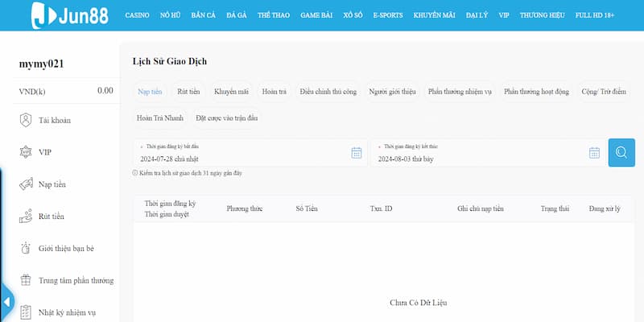Click the Giới thiệu bạn bè icon
The width and height of the screenshot is (644, 322).
(26, 248)
